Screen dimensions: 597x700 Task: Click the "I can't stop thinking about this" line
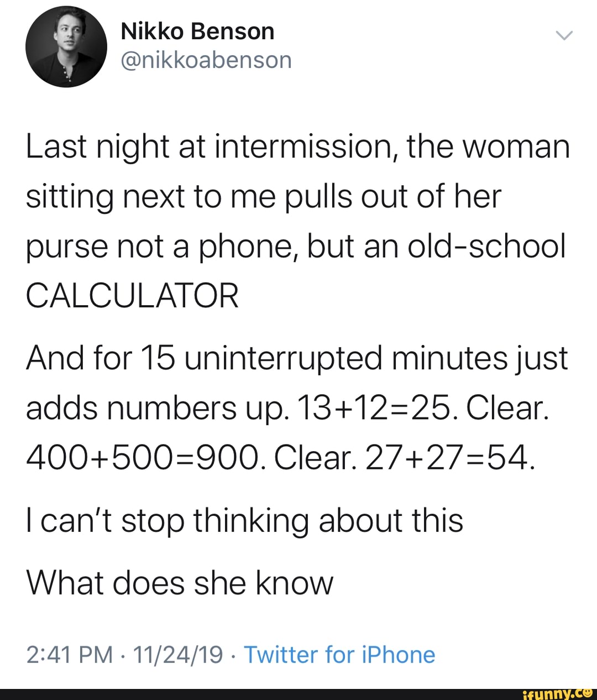244,520
